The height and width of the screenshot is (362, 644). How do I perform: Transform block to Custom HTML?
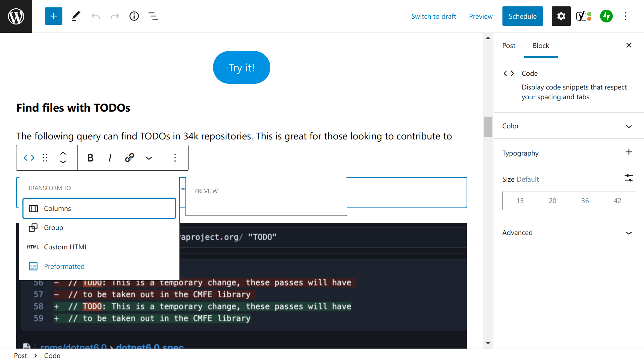point(99,247)
